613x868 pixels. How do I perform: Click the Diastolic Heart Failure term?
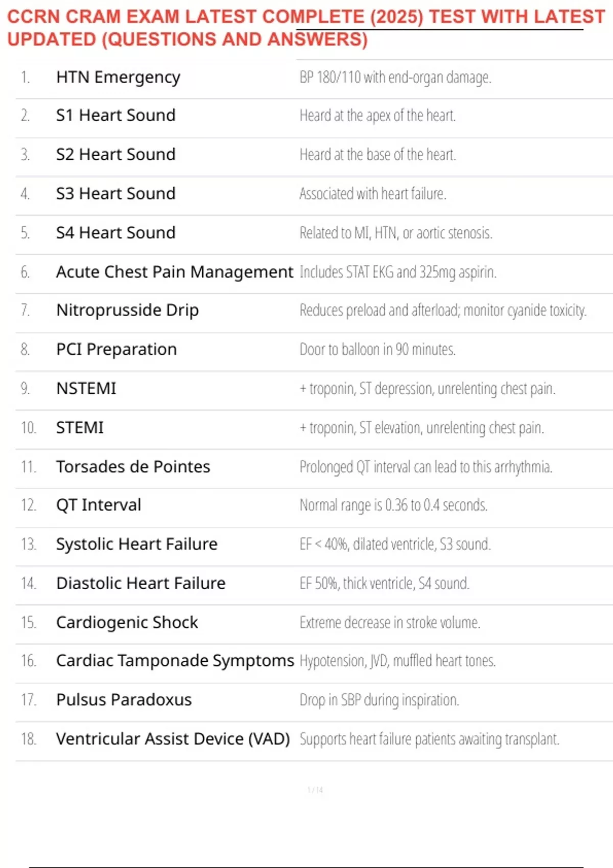141,583
